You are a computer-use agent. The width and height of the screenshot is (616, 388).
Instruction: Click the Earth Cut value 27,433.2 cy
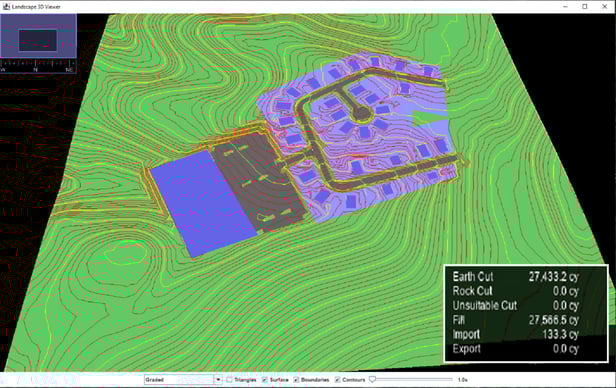(554, 277)
